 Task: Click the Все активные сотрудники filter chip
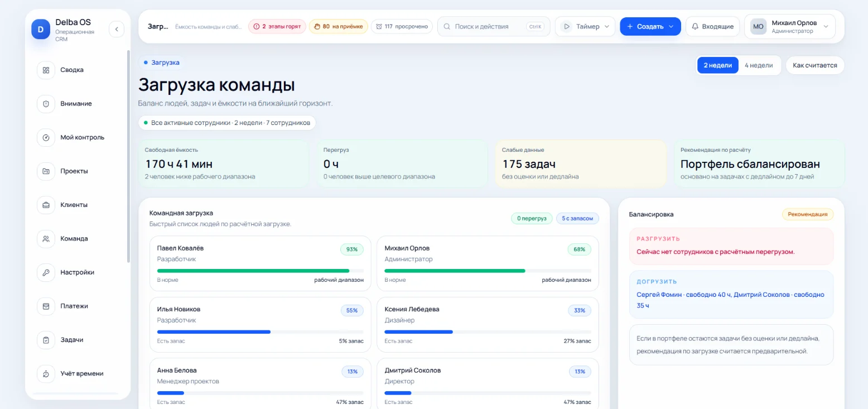227,123
